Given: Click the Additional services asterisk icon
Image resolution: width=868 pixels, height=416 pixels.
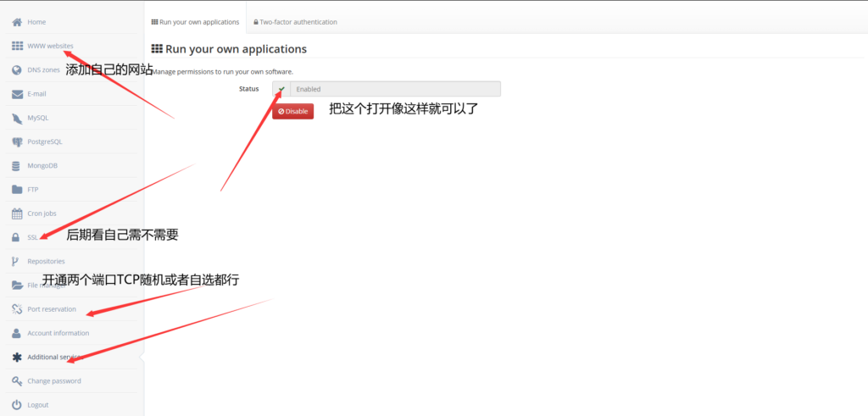Looking at the screenshot, I should point(17,357).
